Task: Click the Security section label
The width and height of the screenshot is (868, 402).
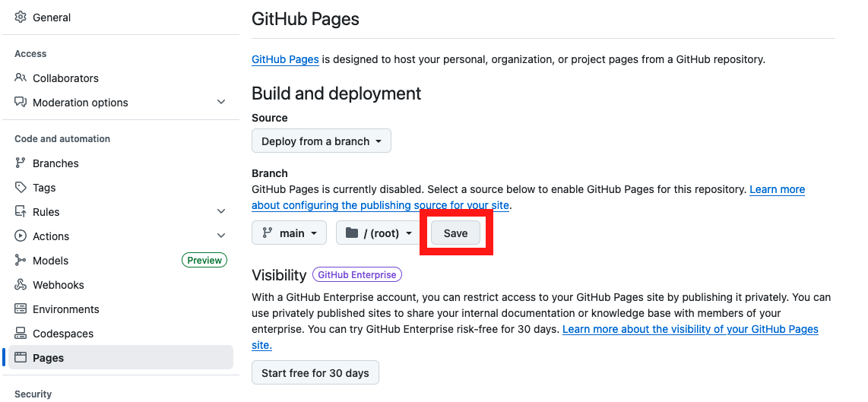Action: tap(33, 394)
